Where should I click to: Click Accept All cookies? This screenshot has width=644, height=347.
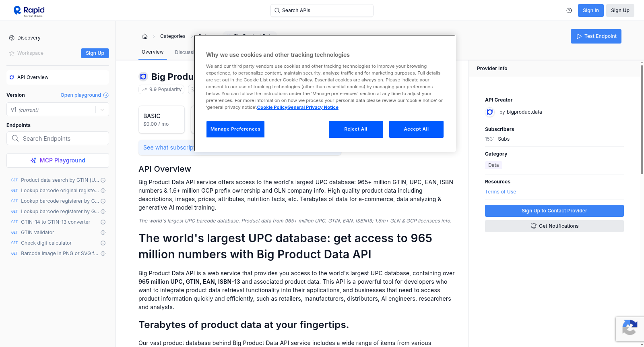[x=416, y=129]
